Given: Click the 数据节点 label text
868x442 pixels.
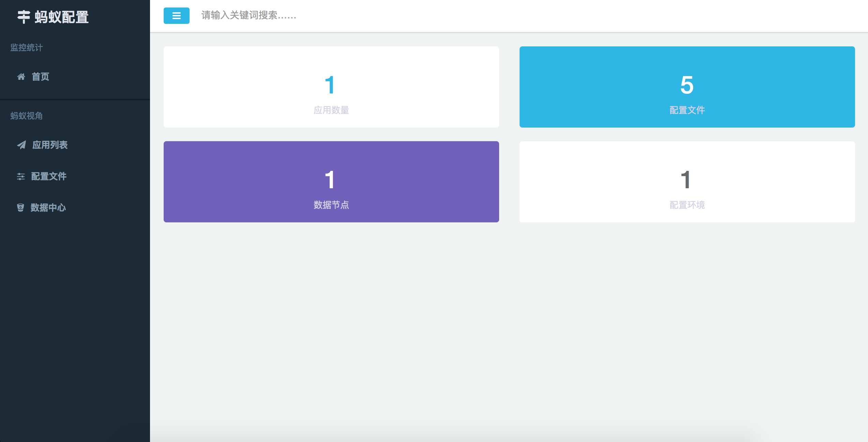Looking at the screenshot, I should (331, 205).
